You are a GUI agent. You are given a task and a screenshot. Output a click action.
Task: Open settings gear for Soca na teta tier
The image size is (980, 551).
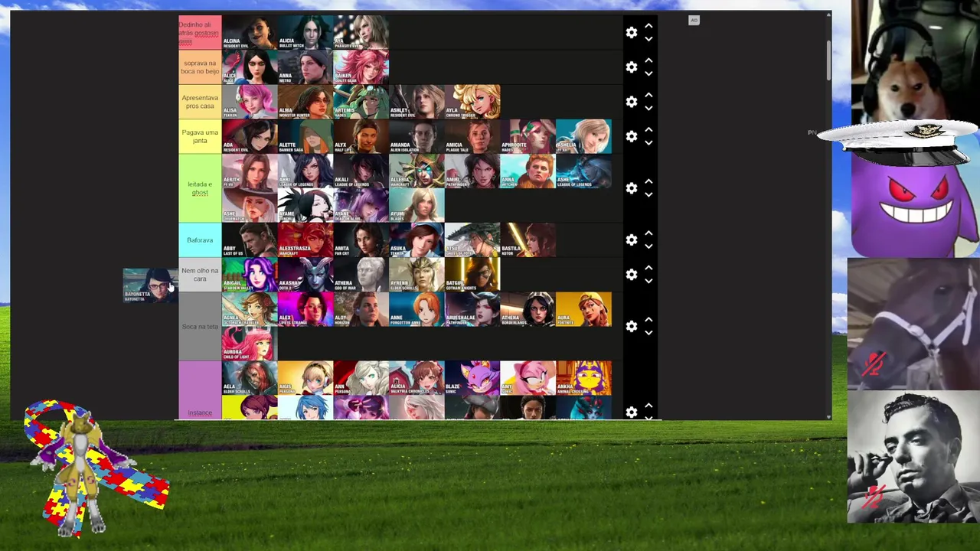pos(631,327)
